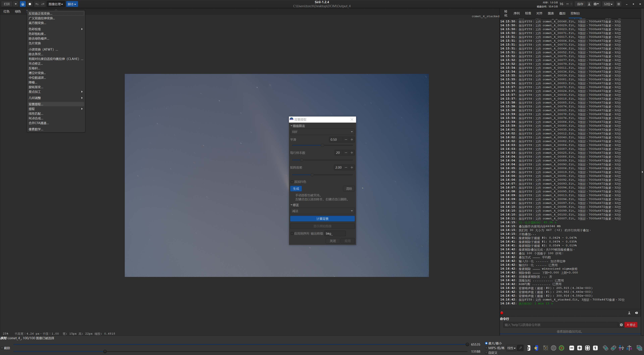
Task: Click the 清除 clear samples button
Action: click(349, 189)
